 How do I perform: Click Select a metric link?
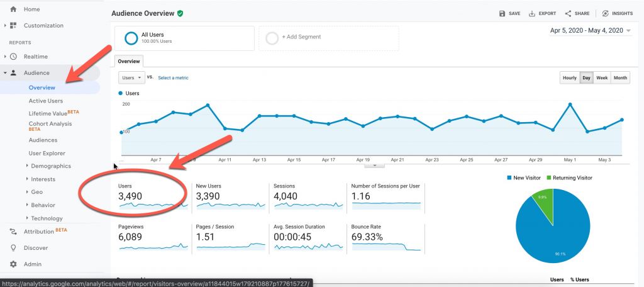(174, 77)
